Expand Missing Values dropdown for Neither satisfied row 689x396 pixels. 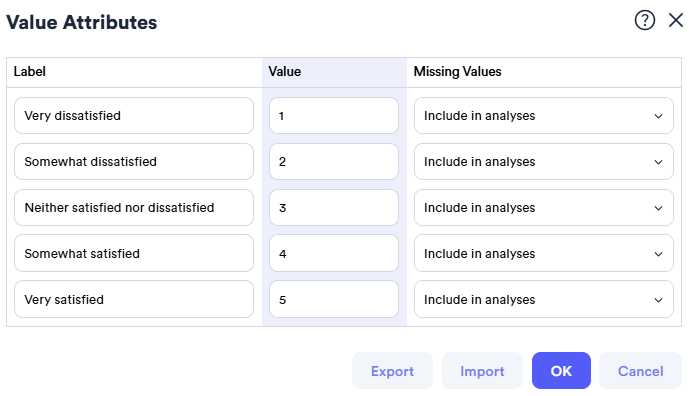(x=544, y=207)
